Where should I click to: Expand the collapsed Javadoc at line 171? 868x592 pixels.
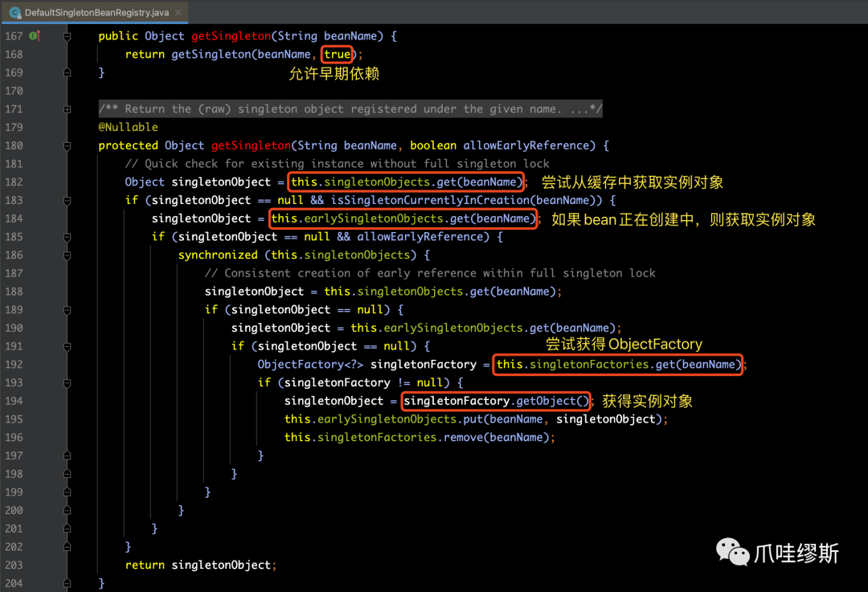(x=67, y=109)
